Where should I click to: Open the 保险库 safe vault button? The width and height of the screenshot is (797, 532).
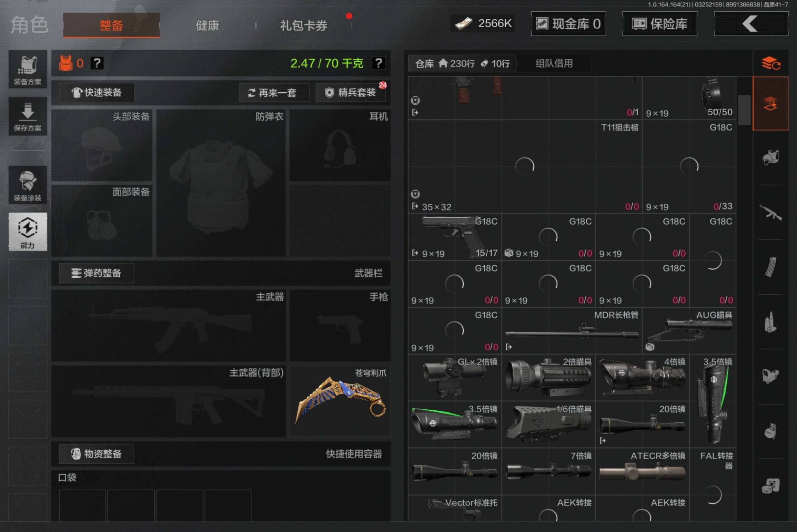659,24
